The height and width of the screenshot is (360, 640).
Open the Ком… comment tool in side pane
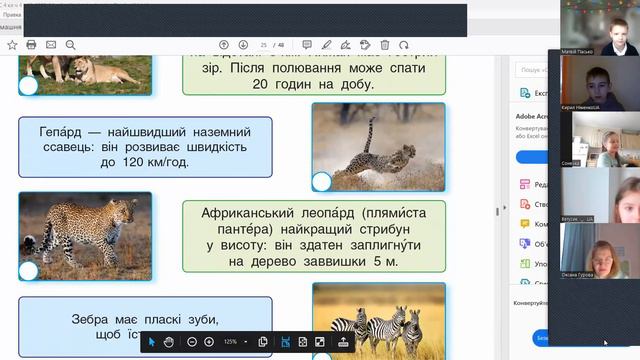tap(533, 224)
